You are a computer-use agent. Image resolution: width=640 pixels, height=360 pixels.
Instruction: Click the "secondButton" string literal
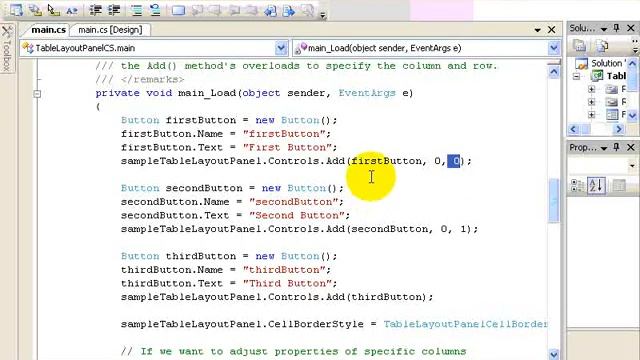(293, 202)
